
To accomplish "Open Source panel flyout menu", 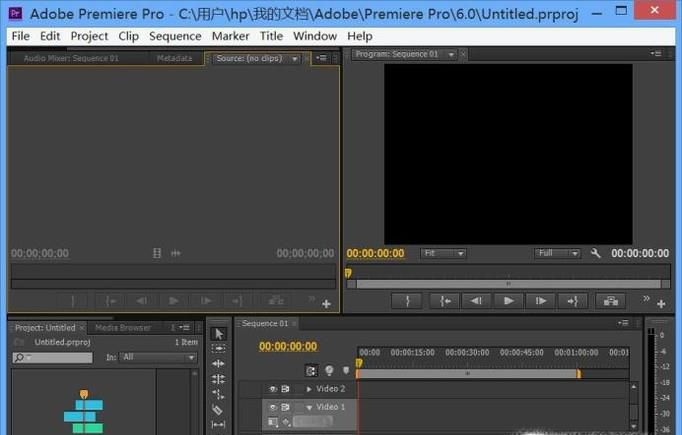I will click(321, 57).
